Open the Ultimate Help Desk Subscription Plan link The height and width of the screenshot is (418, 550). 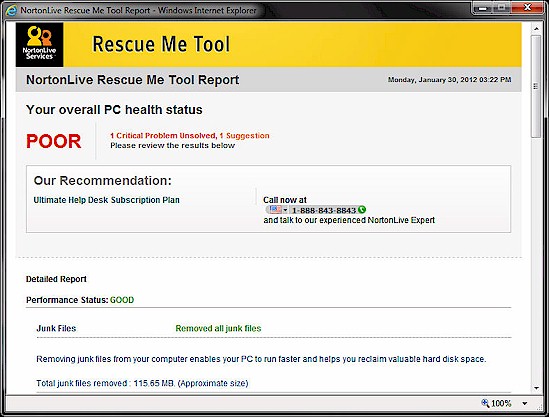coord(106,200)
